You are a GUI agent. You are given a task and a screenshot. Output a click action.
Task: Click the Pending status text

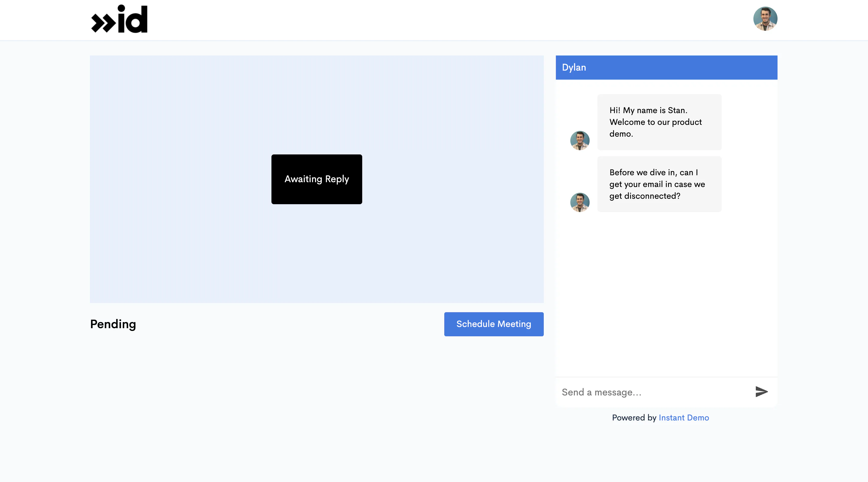pos(113,324)
